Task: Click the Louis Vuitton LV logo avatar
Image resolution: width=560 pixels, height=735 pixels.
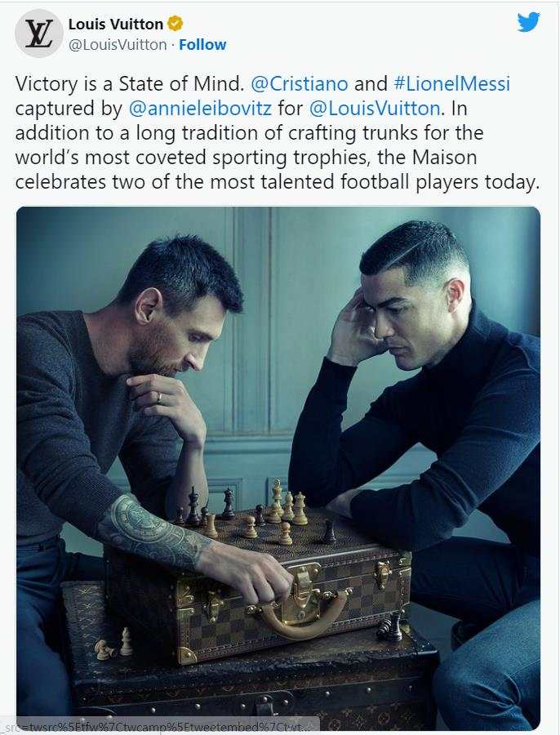Action: [x=39, y=33]
